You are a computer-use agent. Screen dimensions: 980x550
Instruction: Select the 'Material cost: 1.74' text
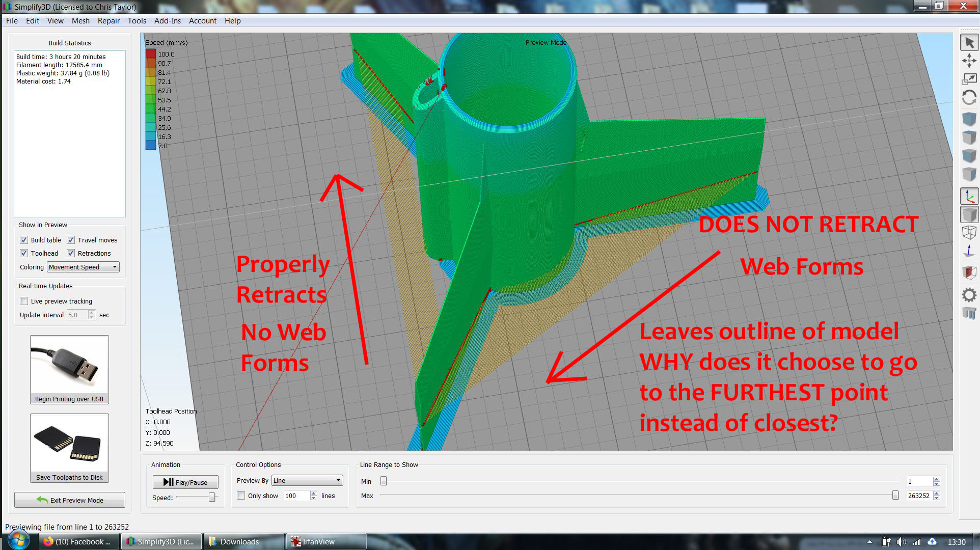pyautogui.click(x=43, y=81)
